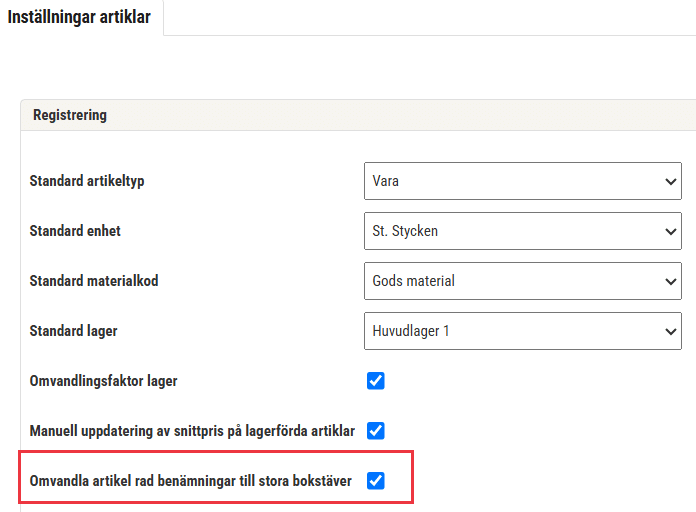Click the Omvandla artikel rad benämningar label text

[190, 481]
